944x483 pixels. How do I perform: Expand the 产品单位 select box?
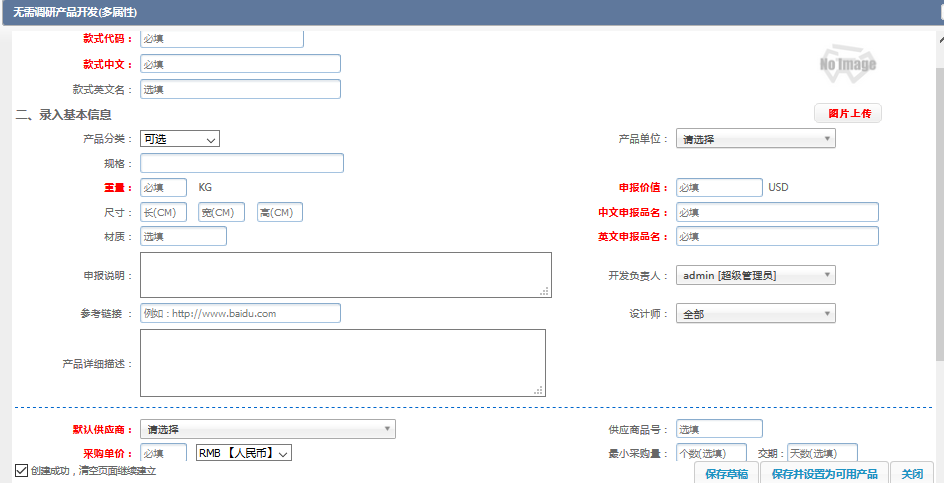tap(755, 139)
